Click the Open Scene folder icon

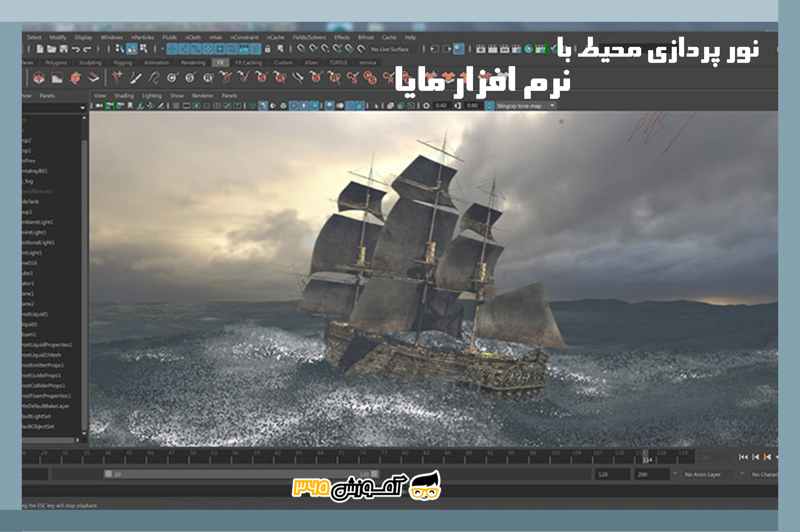(52, 49)
